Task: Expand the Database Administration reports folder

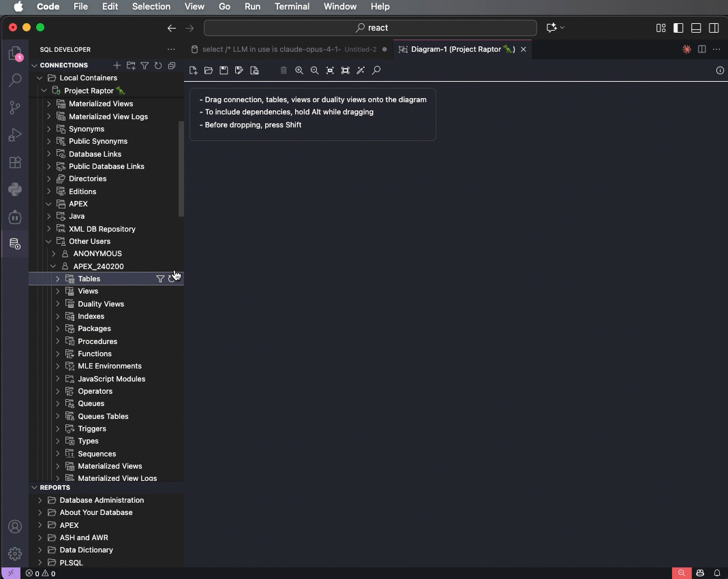Action: tap(40, 500)
